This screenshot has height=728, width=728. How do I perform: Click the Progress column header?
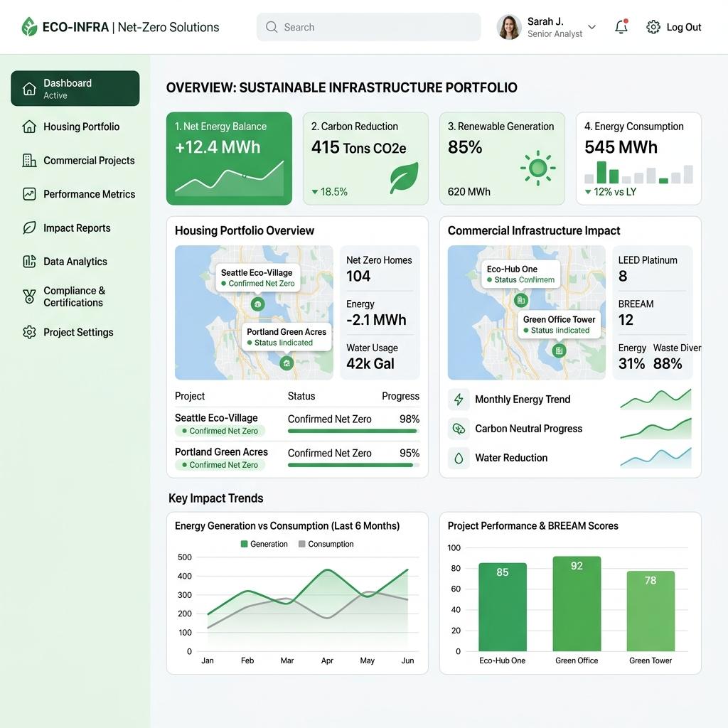400,396
